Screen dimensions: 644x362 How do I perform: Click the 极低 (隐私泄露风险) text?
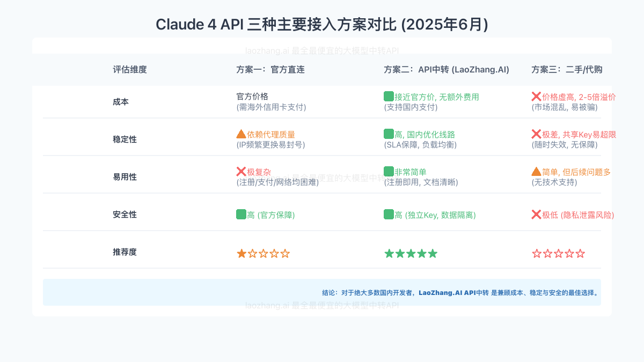(x=578, y=215)
